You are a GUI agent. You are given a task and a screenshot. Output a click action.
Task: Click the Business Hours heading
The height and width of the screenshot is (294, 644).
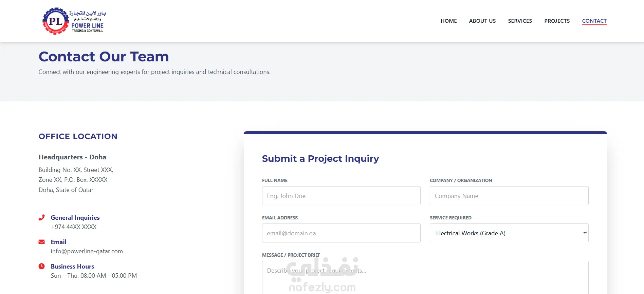72,267
